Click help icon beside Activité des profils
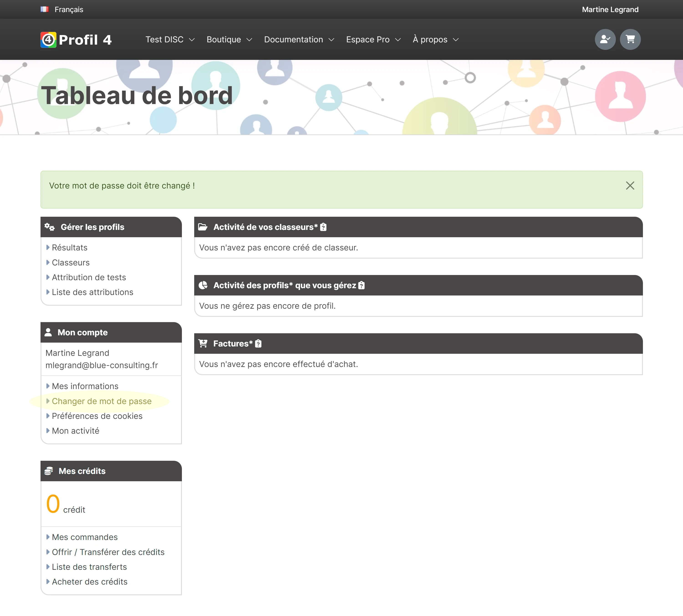The image size is (683, 616). 362,285
